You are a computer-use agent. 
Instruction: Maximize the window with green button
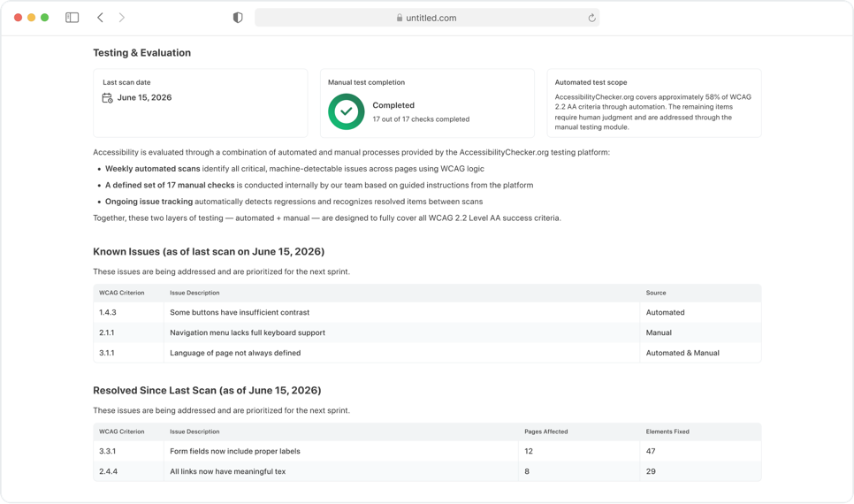coord(45,18)
